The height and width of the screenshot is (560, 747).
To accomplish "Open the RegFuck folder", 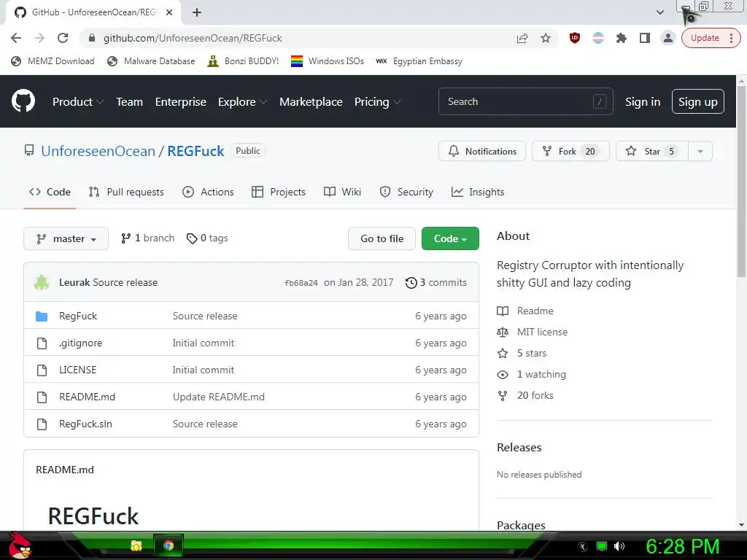I will [78, 316].
